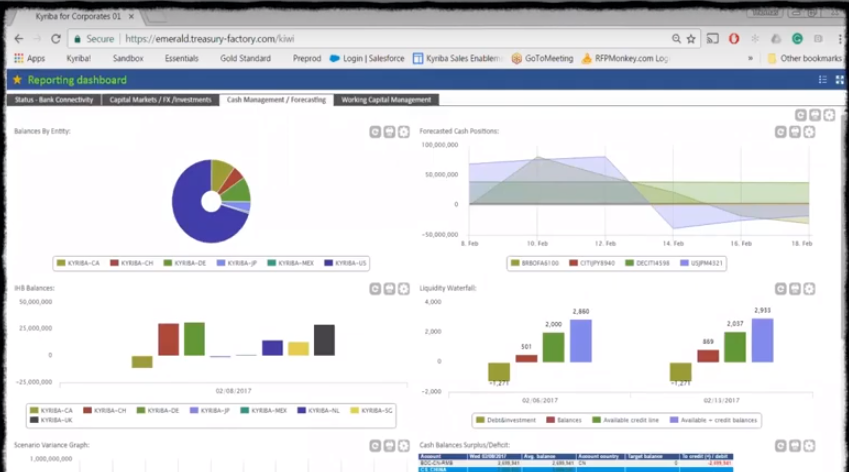
Task: Open the Login | Salesforce bookmark
Action: point(367,58)
